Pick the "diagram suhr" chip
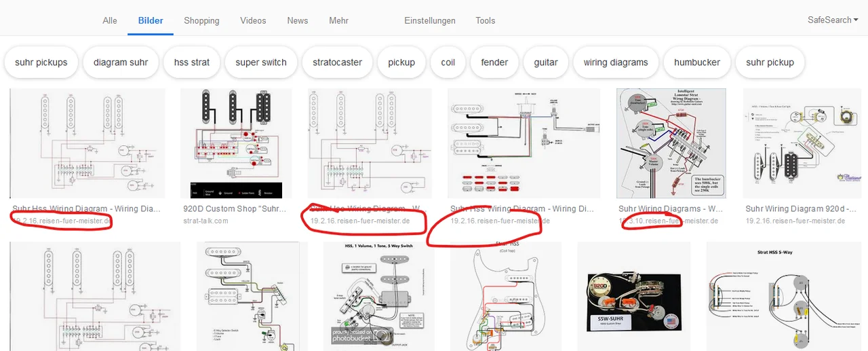Viewport: 868px width, 351px height. pos(121,62)
